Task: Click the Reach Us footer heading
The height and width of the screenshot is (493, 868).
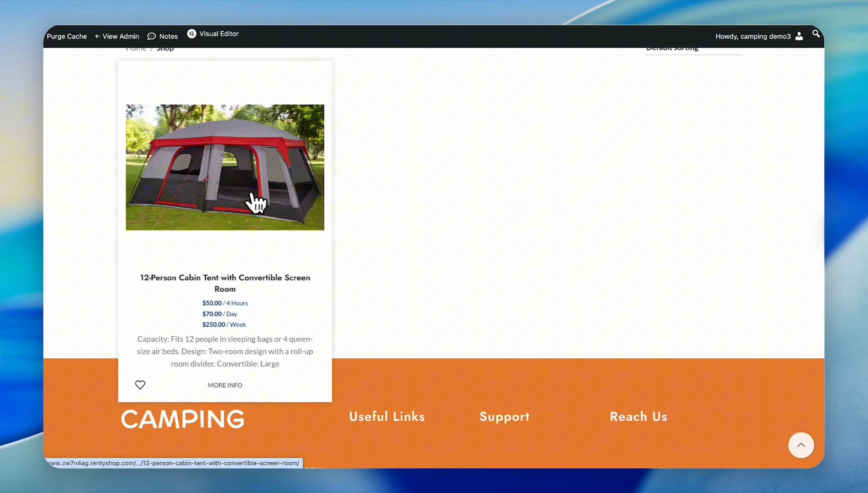Action: [638, 416]
